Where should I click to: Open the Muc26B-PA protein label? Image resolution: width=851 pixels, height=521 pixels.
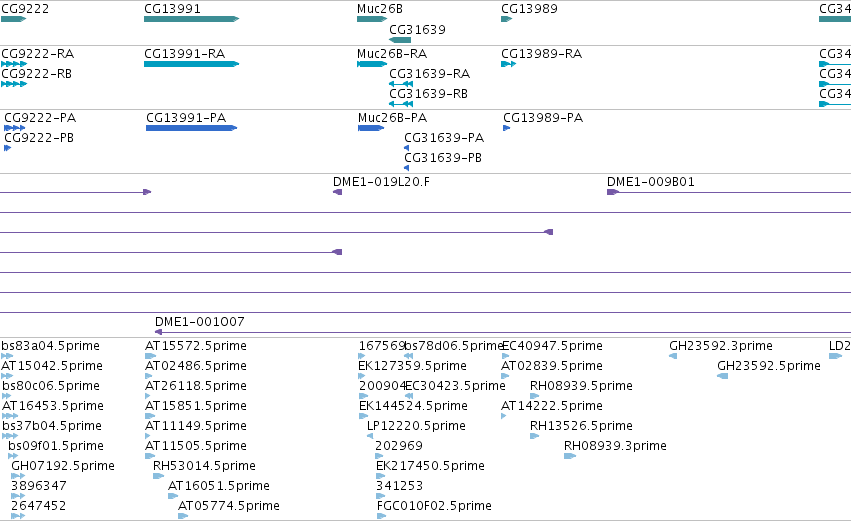[x=392, y=118]
